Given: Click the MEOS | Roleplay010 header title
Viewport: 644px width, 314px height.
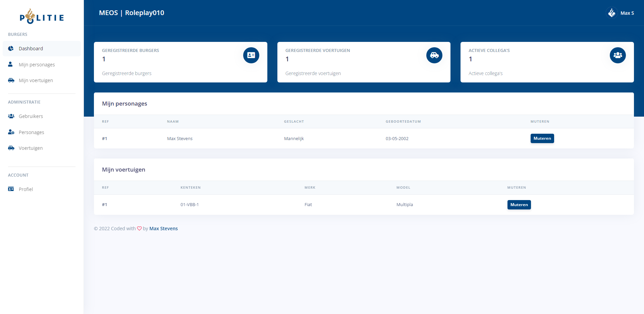Looking at the screenshot, I should 131,13.
